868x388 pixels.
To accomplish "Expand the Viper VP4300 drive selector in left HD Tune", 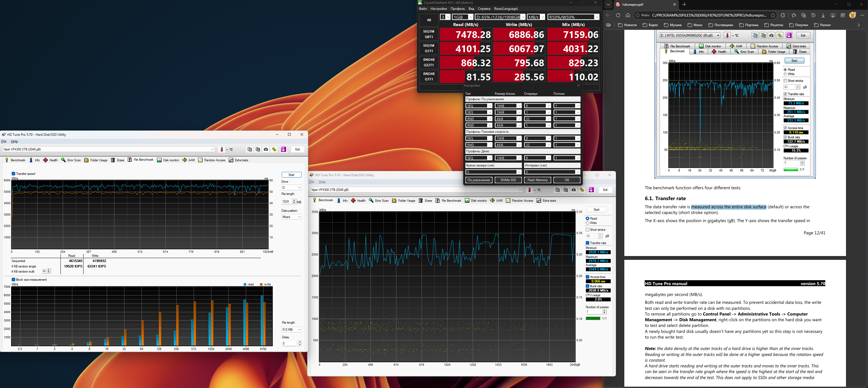I will (212, 149).
